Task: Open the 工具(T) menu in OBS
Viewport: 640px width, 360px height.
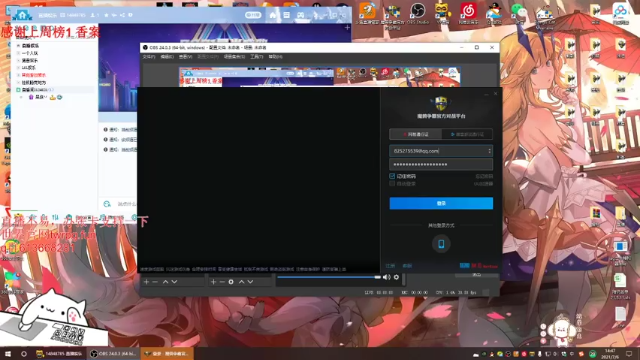Action: [x=257, y=57]
